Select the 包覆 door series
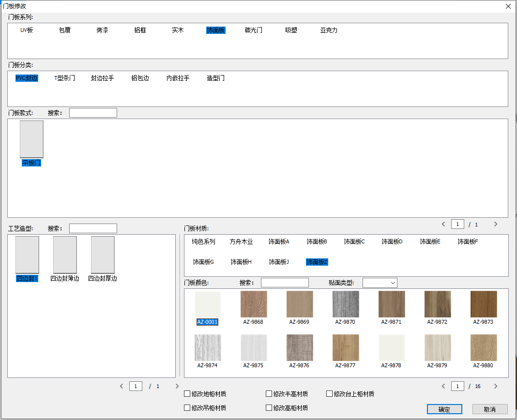Viewport: 517px width, 420px height. (65, 30)
